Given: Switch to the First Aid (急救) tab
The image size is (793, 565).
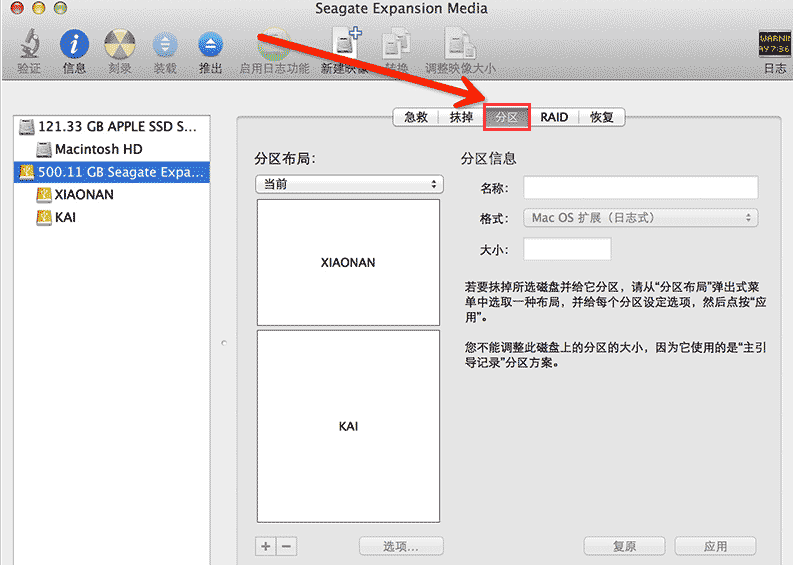Looking at the screenshot, I should pos(416,117).
